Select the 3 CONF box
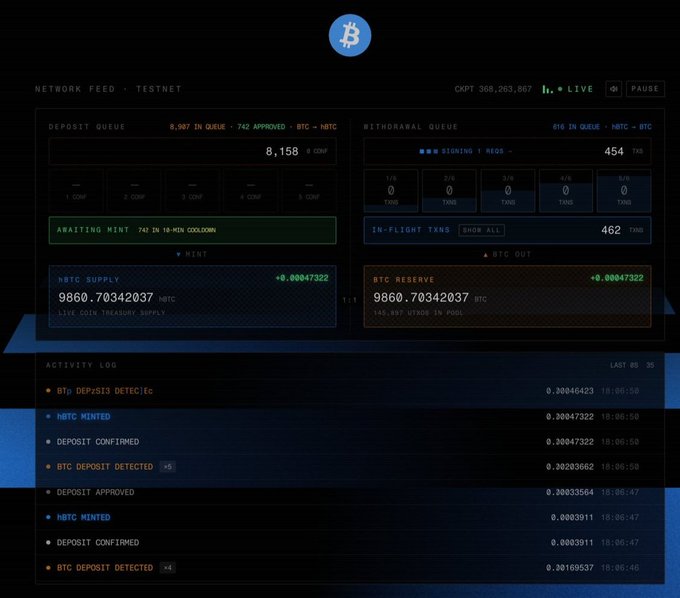Viewport: 680px width, 598px height. pyautogui.click(x=193, y=191)
